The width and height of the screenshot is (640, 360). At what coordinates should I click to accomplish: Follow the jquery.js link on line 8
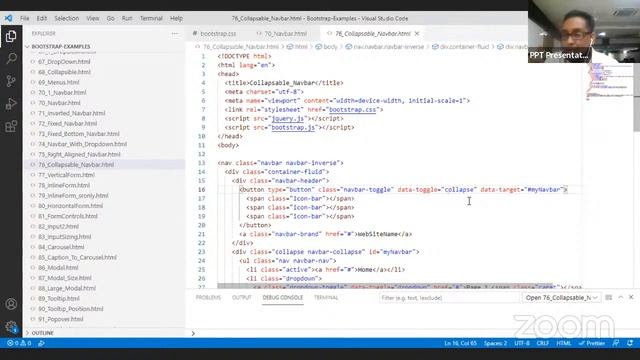point(288,118)
